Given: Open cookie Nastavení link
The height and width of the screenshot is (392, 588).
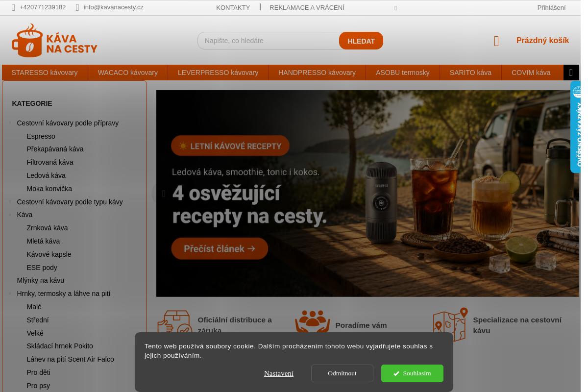Looking at the screenshot, I should [279, 373].
